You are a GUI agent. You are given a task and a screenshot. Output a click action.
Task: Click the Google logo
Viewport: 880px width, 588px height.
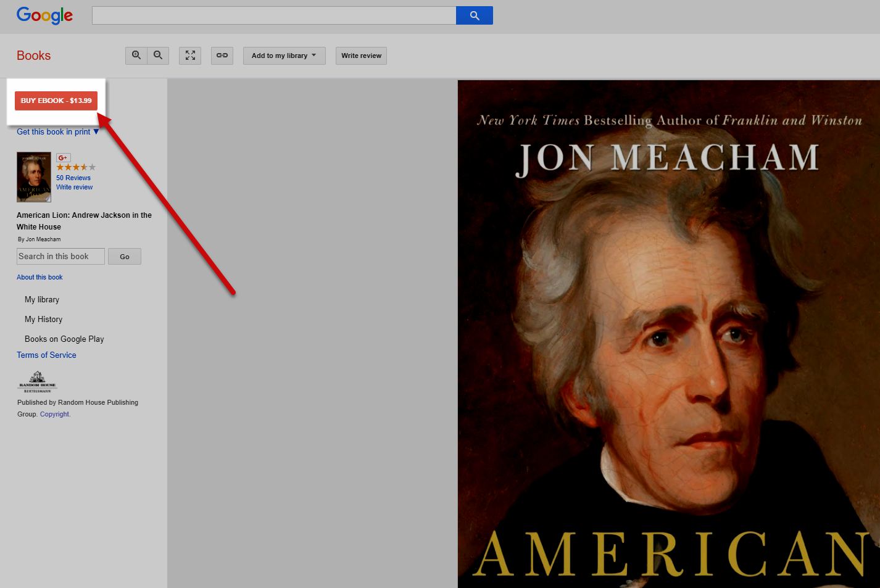(x=44, y=15)
